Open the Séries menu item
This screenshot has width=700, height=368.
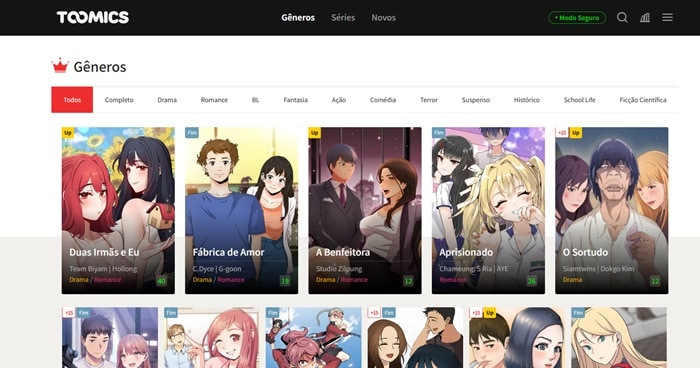point(343,17)
